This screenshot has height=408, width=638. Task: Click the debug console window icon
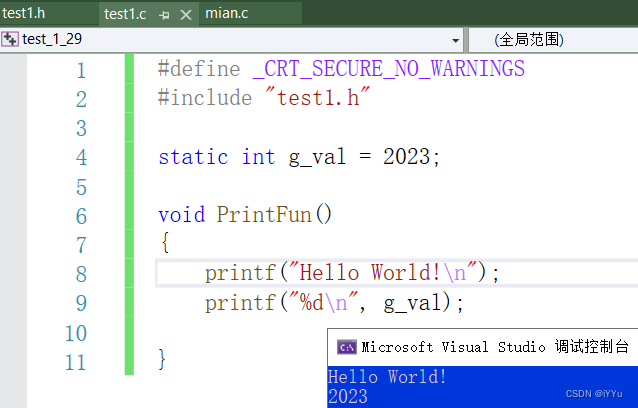point(347,347)
